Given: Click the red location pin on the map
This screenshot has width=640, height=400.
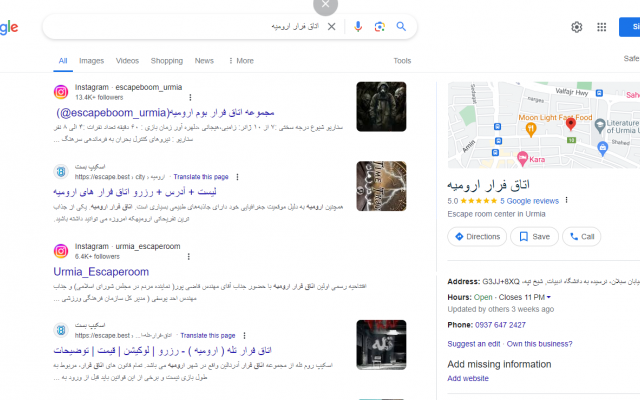Looking at the screenshot, I should coord(571,123).
